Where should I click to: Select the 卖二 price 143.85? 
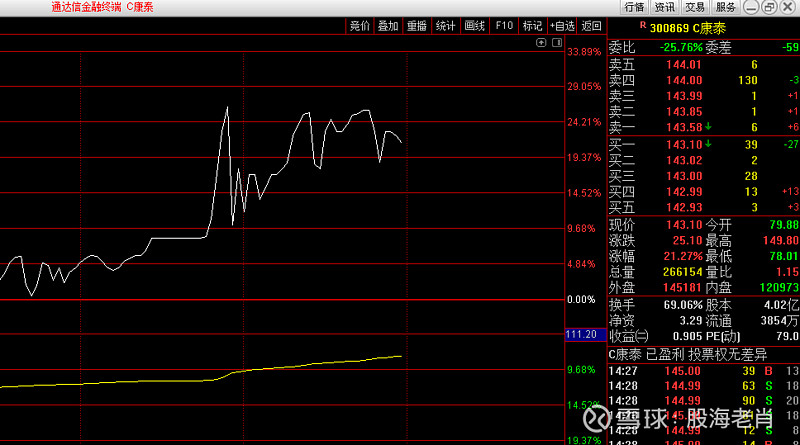(x=684, y=112)
